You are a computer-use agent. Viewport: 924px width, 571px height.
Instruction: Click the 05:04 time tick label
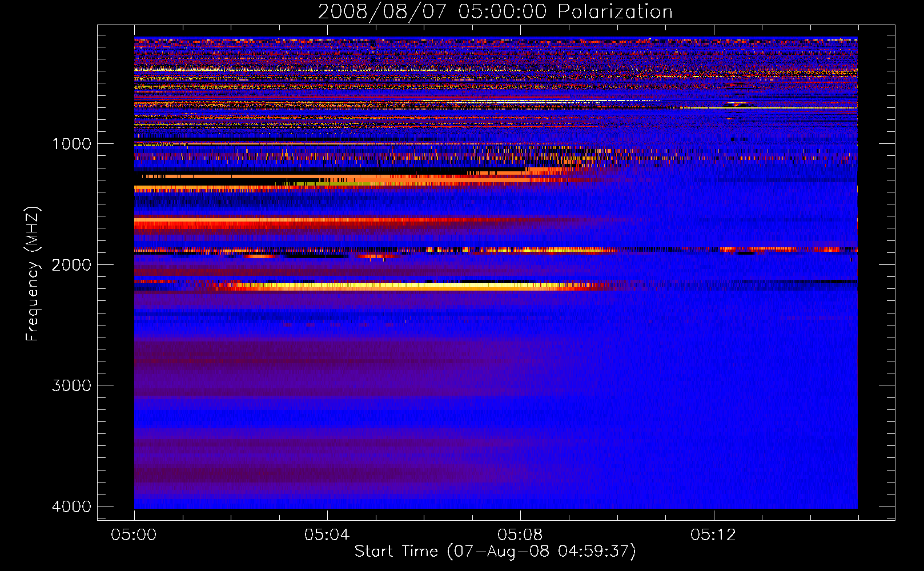pos(327,535)
